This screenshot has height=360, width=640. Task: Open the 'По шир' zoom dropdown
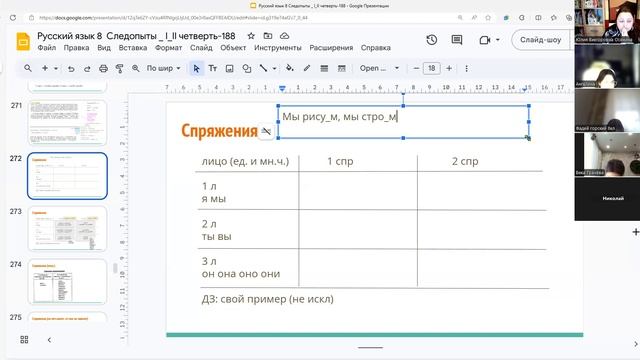coord(164,68)
